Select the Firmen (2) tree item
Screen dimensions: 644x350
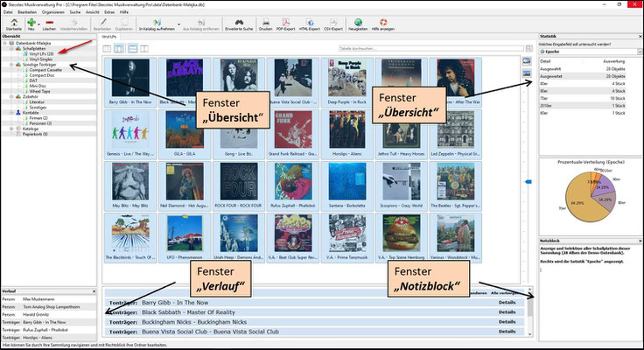pyautogui.click(x=38, y=118)
